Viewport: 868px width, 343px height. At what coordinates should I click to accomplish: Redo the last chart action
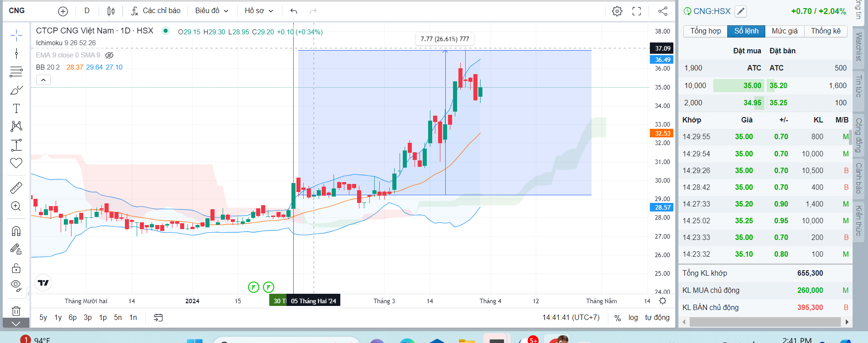pyautogui.click(x=313, y=11)
